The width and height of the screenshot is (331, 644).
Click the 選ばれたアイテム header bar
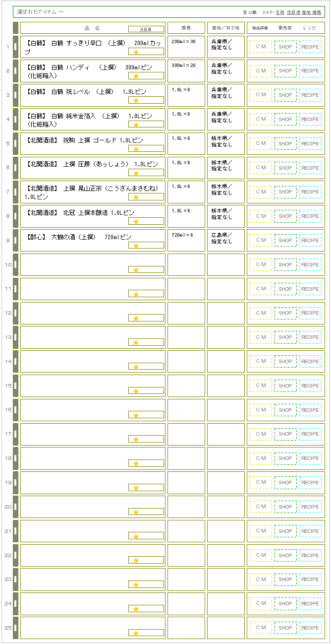(x=169, y=12)
